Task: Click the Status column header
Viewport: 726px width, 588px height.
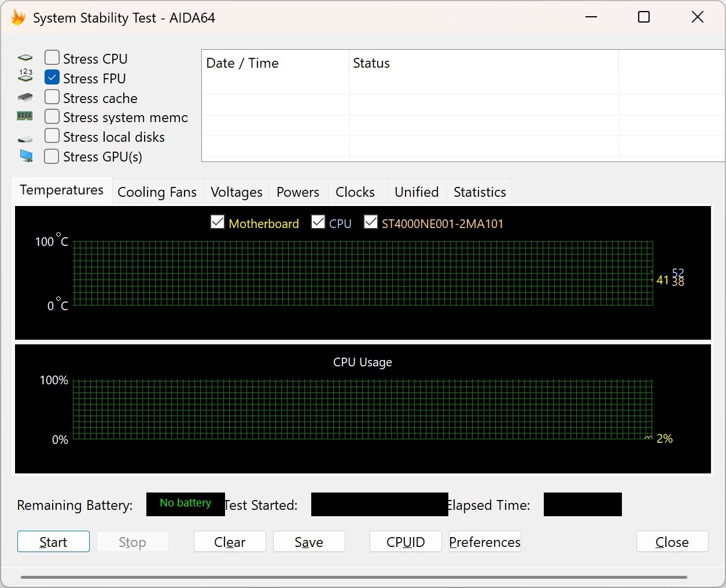Action: 484,63
